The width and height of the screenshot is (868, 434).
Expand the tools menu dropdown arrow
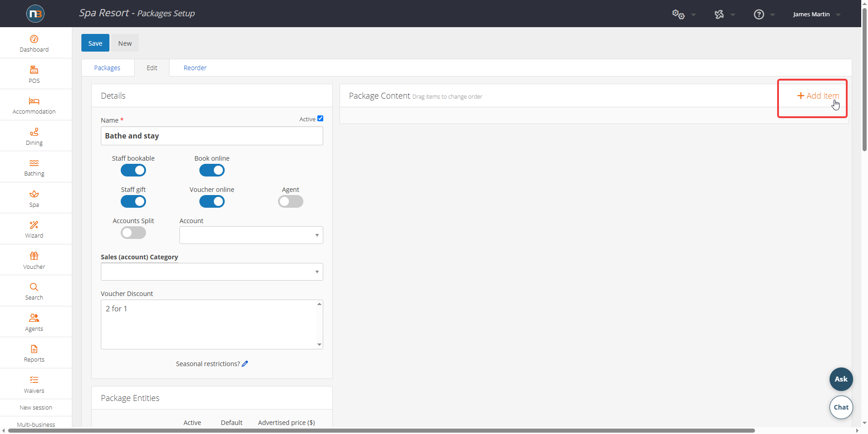pyautogui.click(x=733, y=15)
